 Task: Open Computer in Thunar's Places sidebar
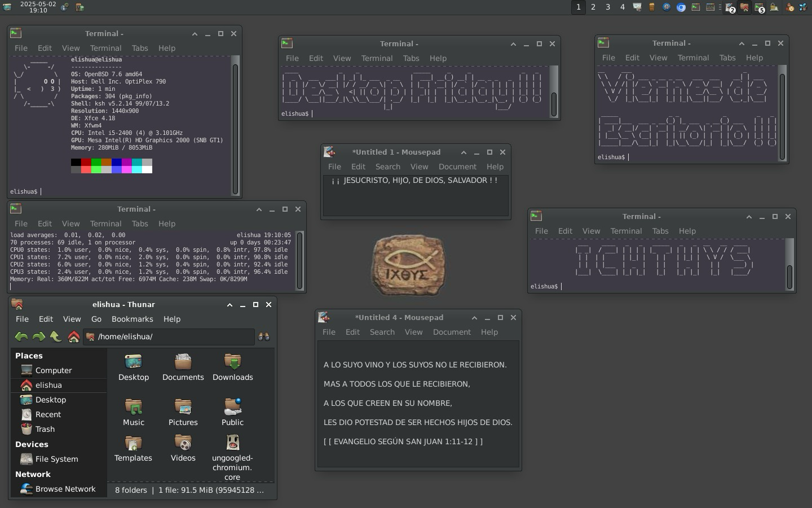click(x=59, y=370)
